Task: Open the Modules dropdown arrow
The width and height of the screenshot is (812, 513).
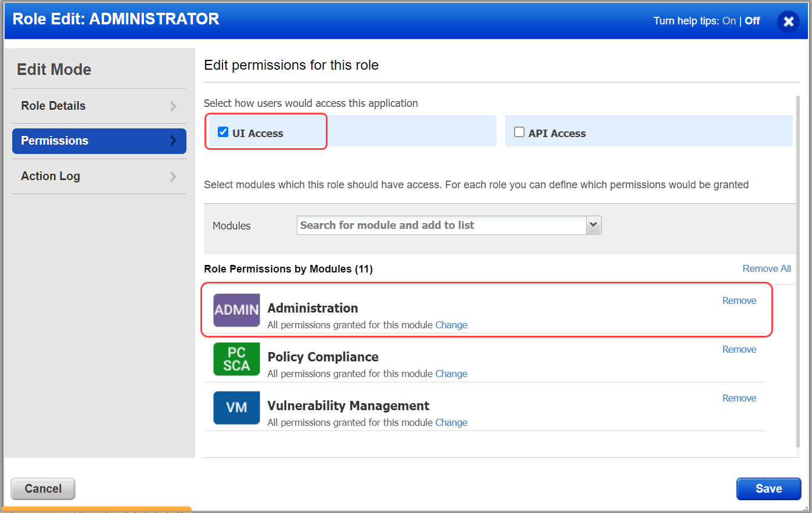Action: click(x=593, y=225)
